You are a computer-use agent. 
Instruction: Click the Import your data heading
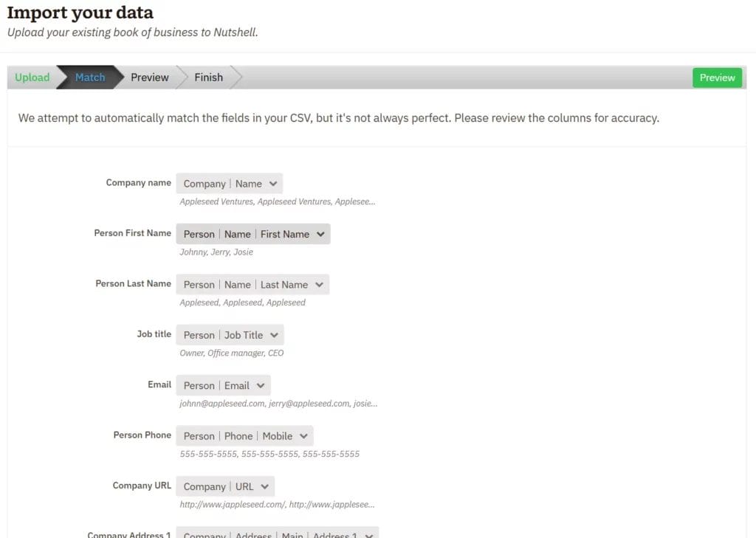[80, 13]
